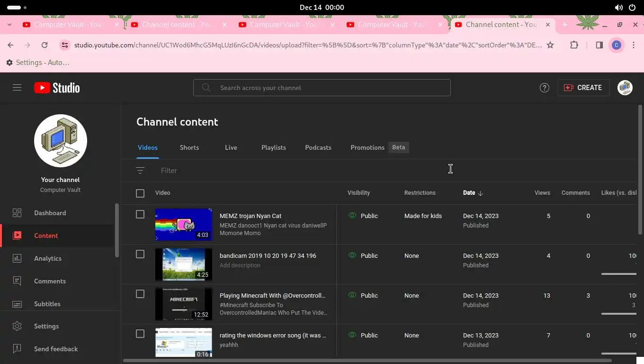Click the YouTube Studio logo
The width and height of the screenshot is (644, 364).
57,88
